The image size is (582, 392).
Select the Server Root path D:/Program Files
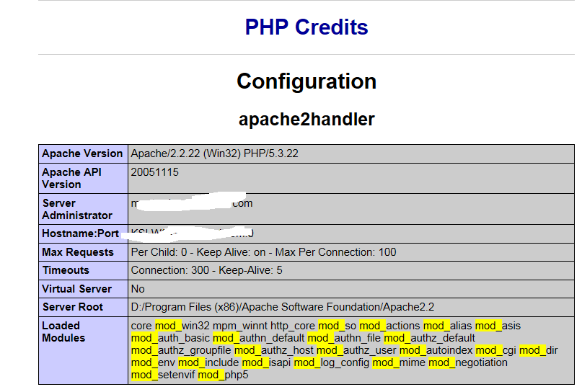click(283, 307)
